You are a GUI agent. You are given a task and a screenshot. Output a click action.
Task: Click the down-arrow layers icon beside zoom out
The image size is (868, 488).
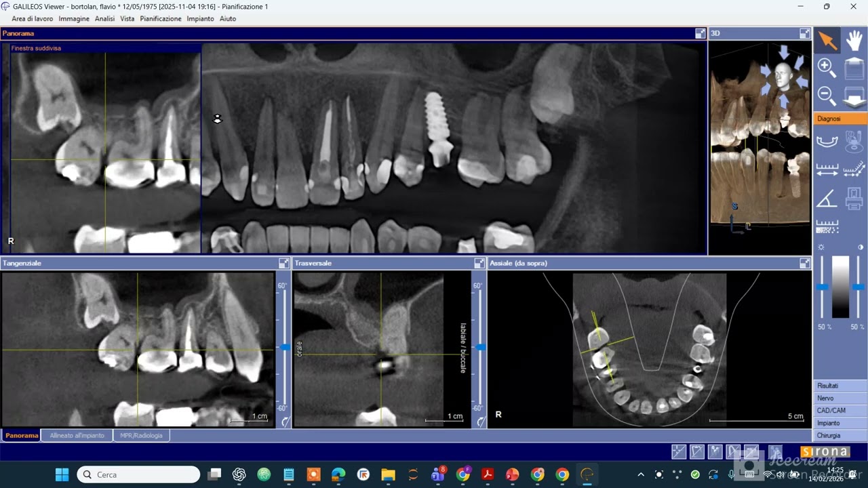pyautogui.click(x=854, y=96)
